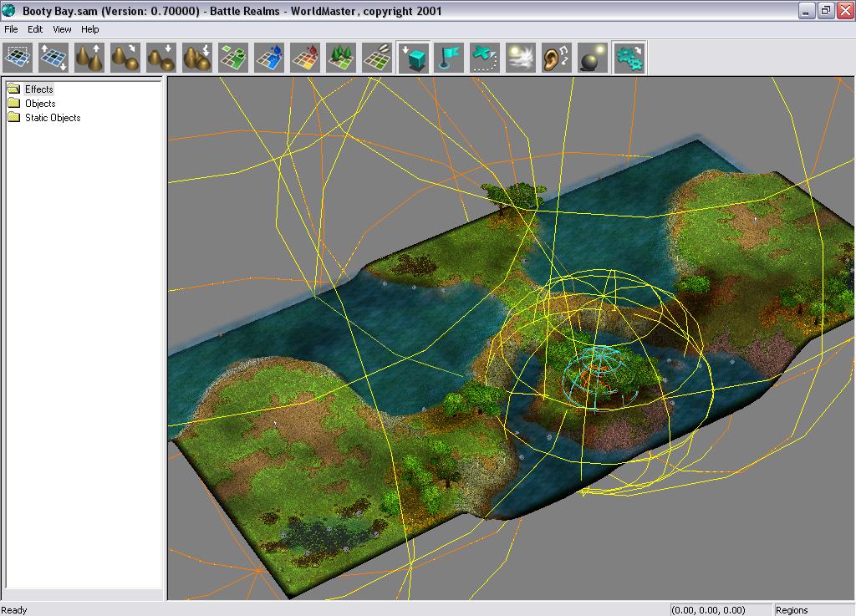Open the View menu
The height and width of the screenshot is (616, 856).
click(62, 29)
